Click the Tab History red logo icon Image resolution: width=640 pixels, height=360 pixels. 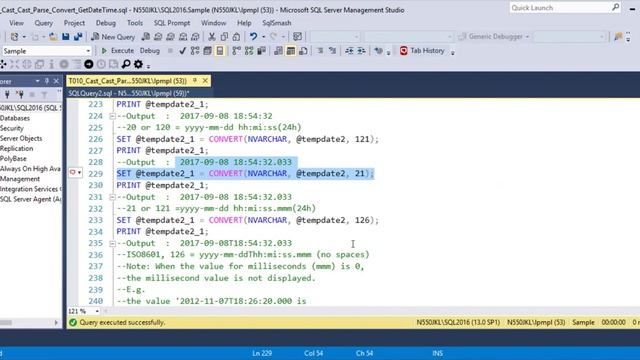click(x=404, y=51)
